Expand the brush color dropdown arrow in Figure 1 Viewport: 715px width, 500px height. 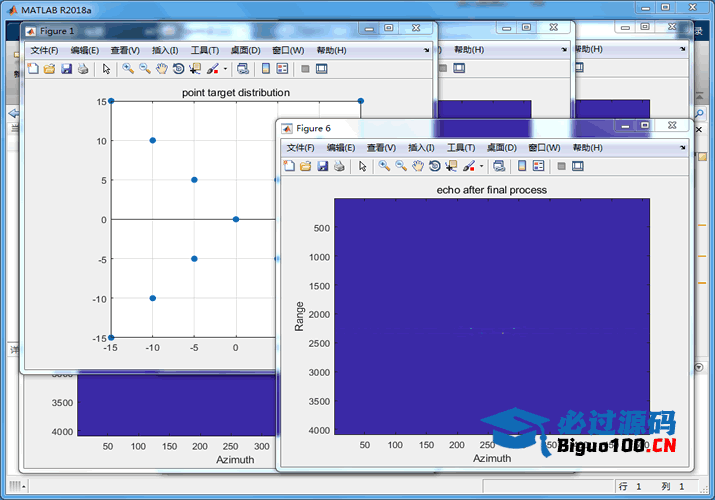225,69
